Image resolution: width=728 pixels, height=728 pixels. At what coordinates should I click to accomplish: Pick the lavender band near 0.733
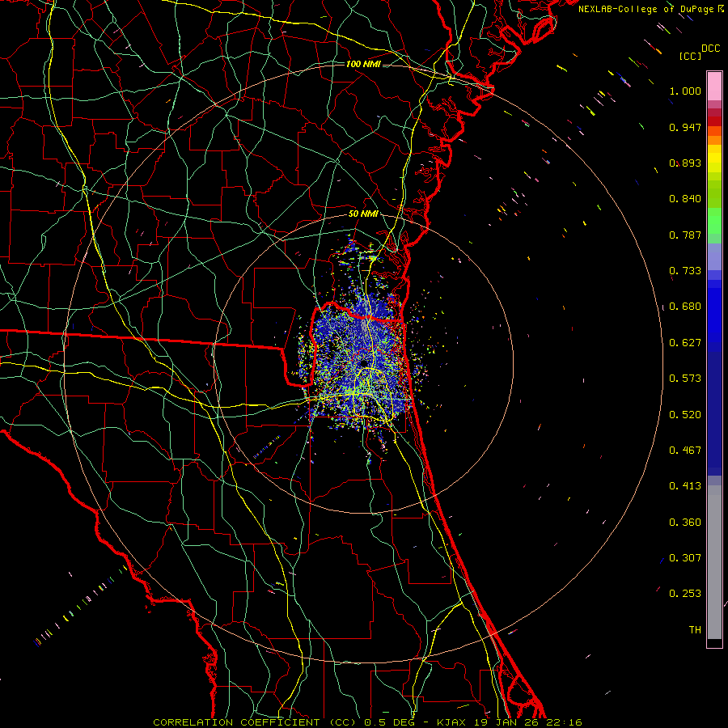click(714, 257)
